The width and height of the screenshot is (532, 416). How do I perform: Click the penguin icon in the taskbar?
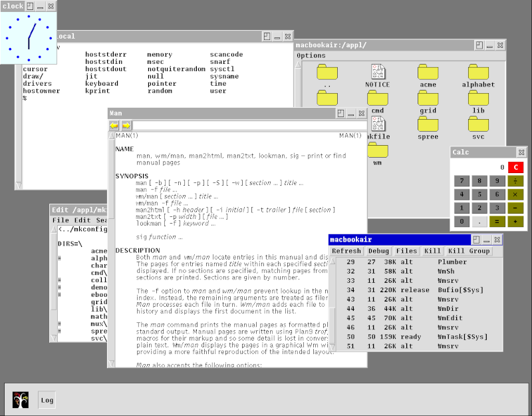(20, 400)
